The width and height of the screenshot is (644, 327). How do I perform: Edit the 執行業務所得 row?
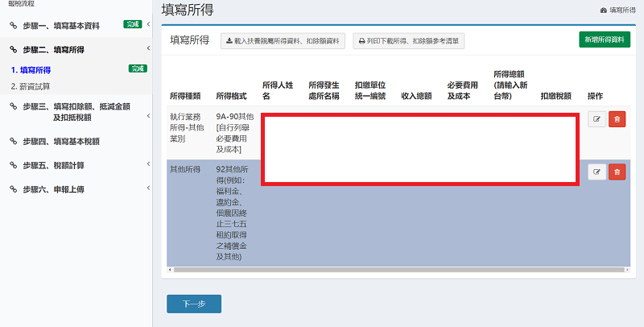[597, 119]
